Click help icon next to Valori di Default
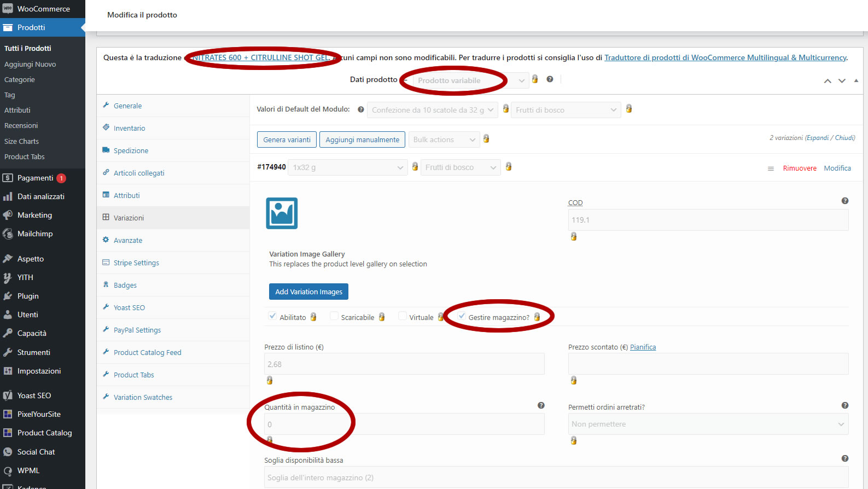This screenshot has height=489, width=868. (361, 109)
